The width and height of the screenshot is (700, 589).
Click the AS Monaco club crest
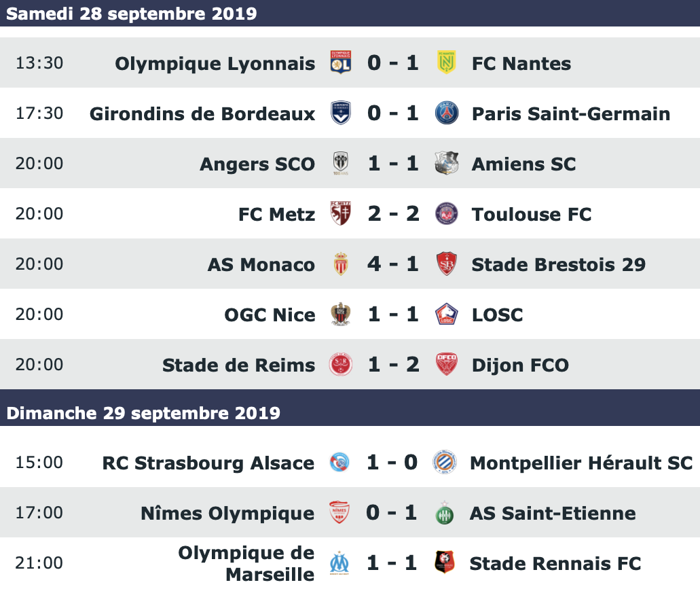click(x=339, y=264)
